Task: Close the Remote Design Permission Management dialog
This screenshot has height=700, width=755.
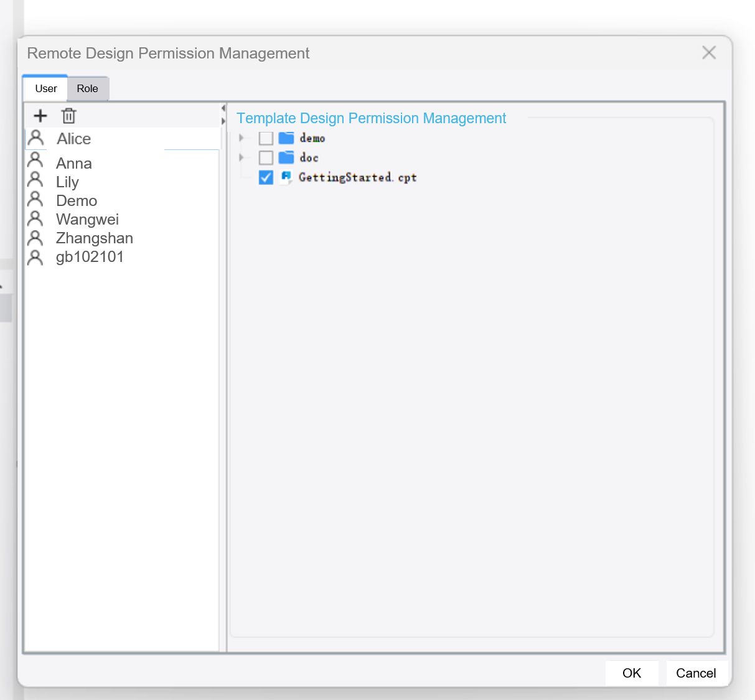Action: [709, 53]
